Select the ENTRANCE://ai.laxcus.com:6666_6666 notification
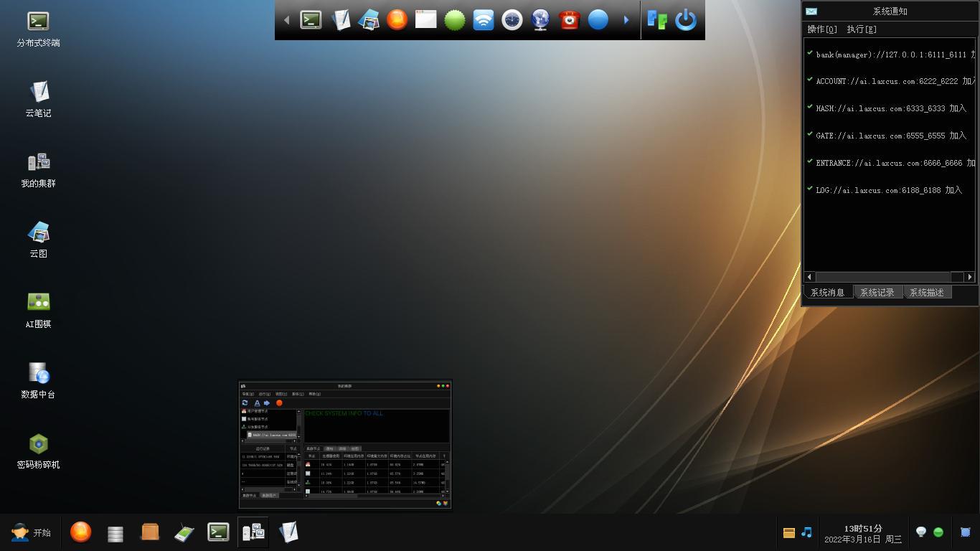 pyautogui.click(x=890, y=163)
